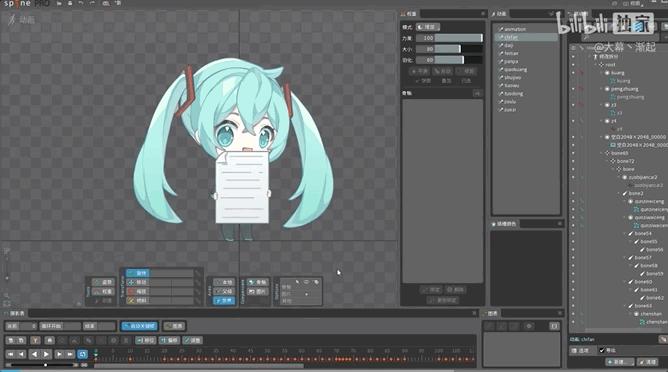Click the orange filter icon in dopesheet toolbar

[35, 340]
